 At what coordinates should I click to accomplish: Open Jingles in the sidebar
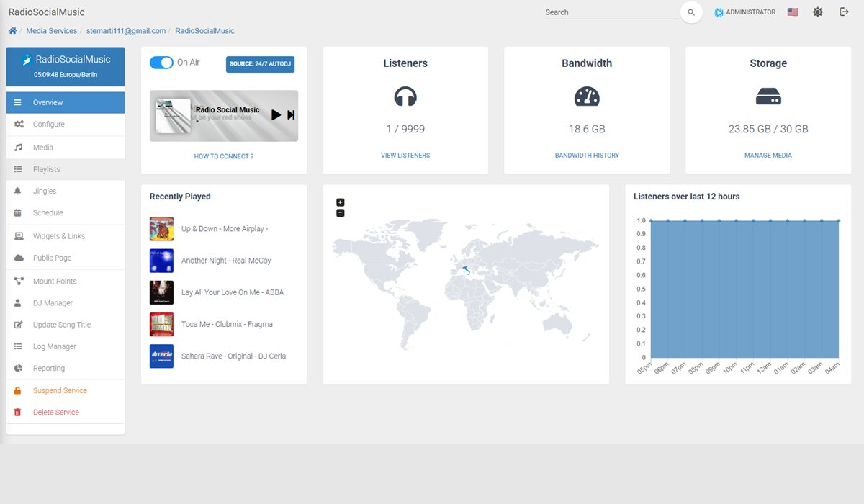(66, 191)
